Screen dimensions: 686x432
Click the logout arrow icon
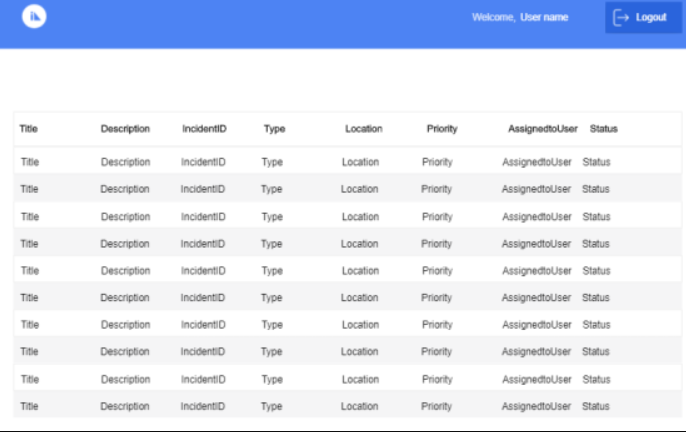[621, 17]
